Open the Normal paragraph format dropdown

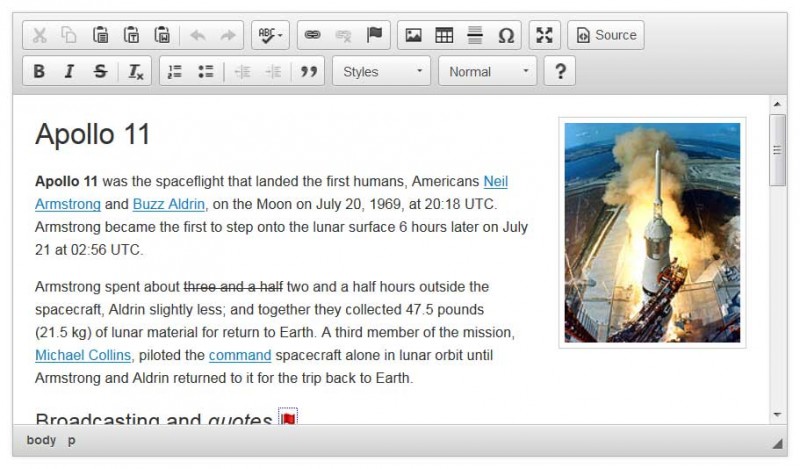coord(487,71)
